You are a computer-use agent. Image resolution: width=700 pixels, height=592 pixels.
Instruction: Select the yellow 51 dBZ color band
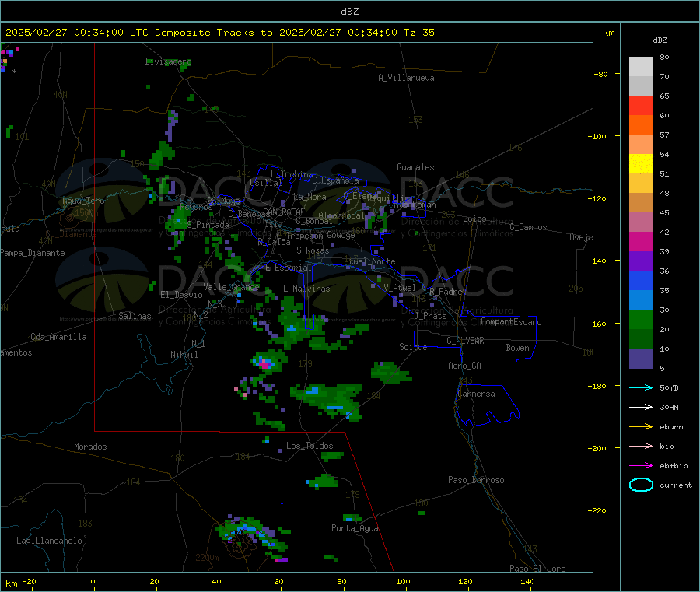pos(641,164)
